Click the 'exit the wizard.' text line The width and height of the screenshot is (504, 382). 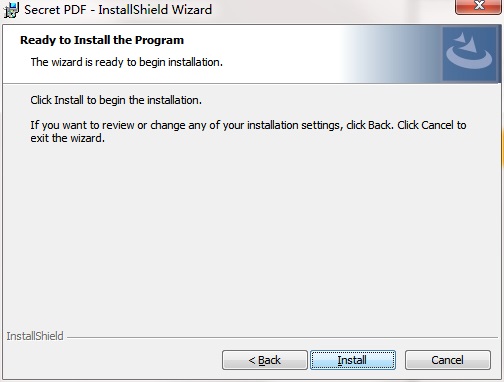click(68, 138)
